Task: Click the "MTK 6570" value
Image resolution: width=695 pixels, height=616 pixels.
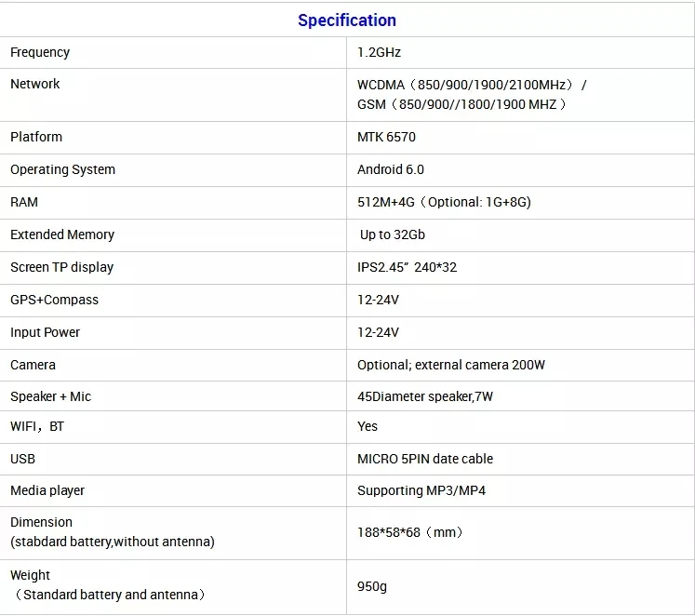Action: tap(386, 137)
